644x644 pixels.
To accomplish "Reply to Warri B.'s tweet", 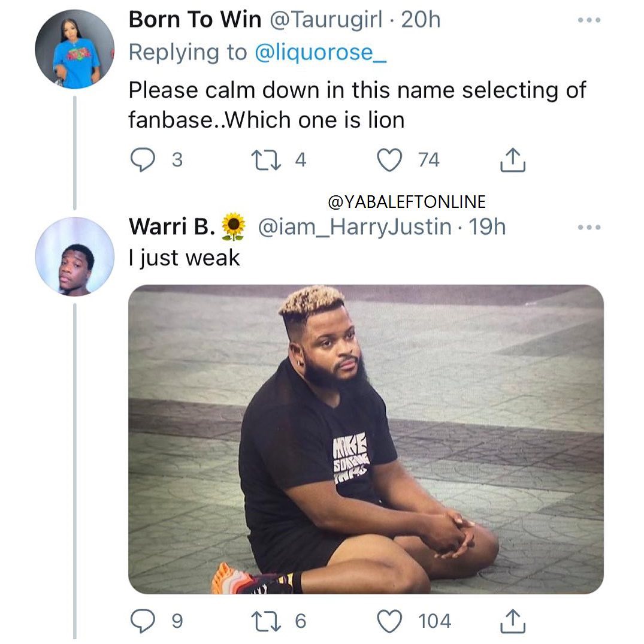I will click(142, 621).
